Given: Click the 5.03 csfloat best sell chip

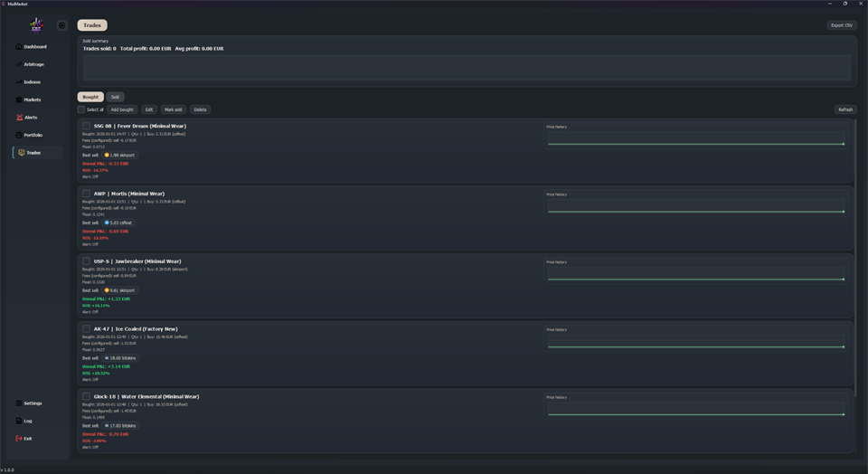Looking at the screenshot, I should [x=118, y=223].
